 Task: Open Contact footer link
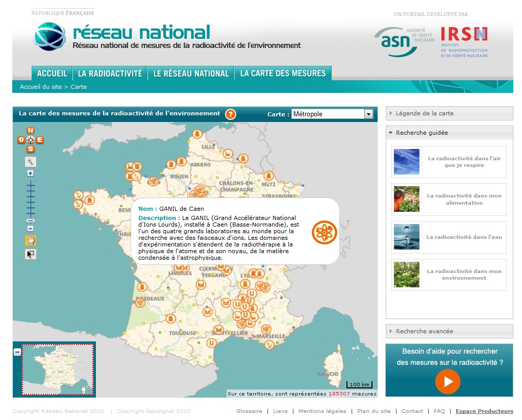click(x=412, y=411)
